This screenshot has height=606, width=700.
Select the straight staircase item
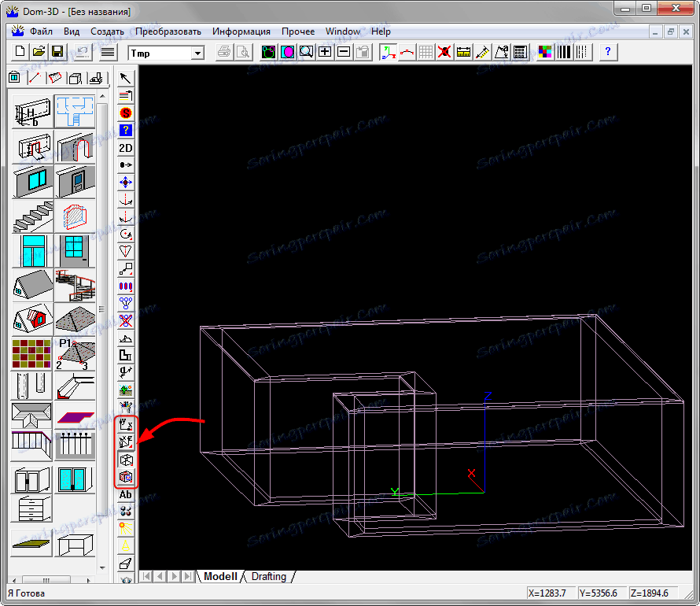coord(32,216)
